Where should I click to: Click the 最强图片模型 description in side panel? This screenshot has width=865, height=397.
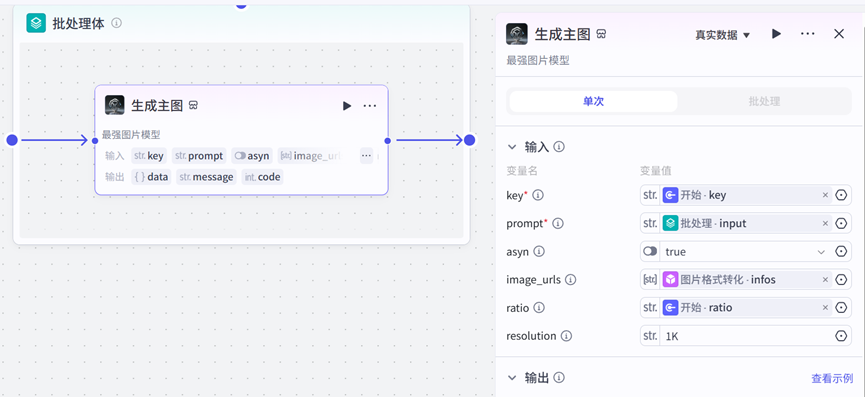click(x=538, y=61)
